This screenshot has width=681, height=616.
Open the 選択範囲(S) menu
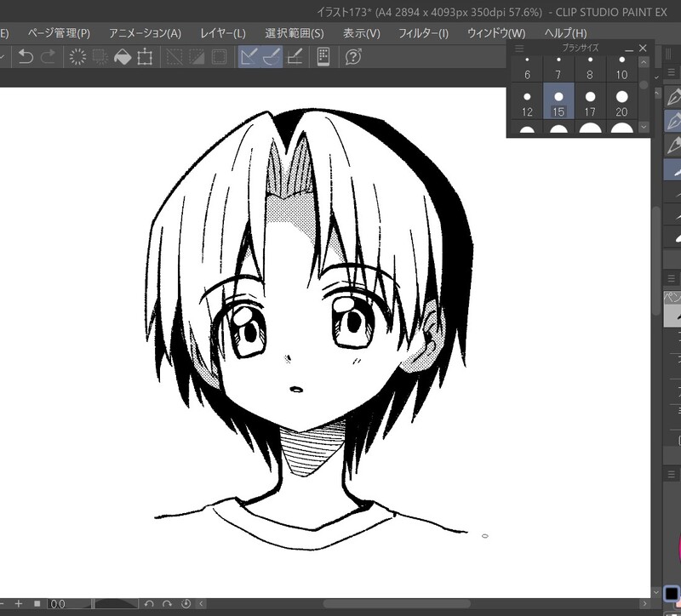tap(295, 33)
